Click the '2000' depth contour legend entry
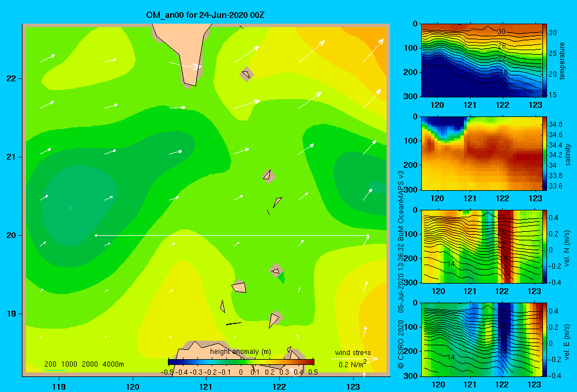This screenshot has height=392, width=577. pos(90,364)
